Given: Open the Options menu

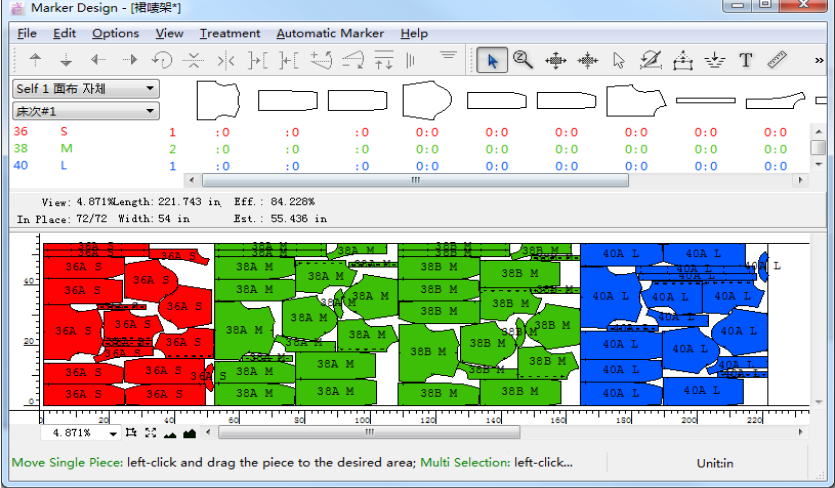Looking at the screenshot, I should tap(115, 33).
